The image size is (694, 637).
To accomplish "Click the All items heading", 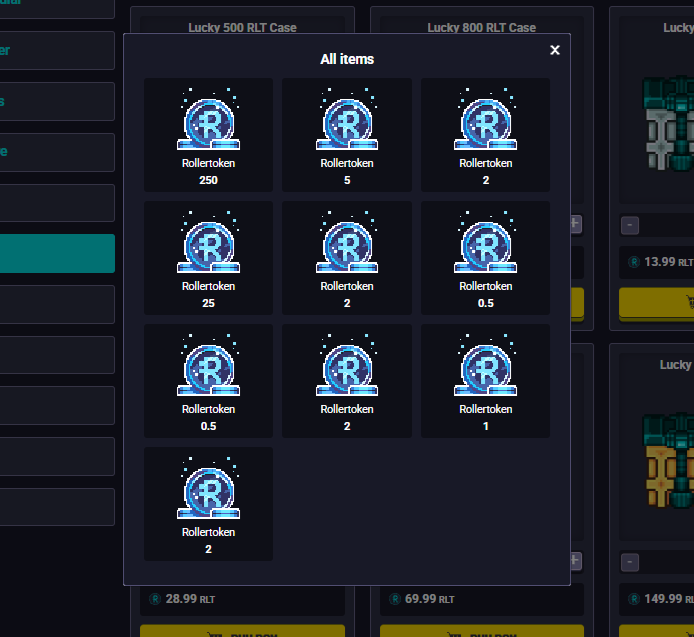I will point(347,59).
